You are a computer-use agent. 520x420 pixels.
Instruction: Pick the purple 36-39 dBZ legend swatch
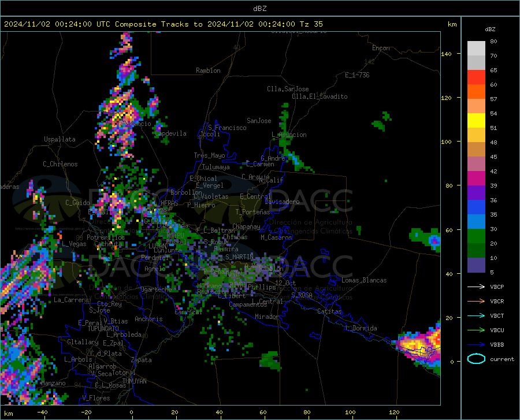tap(476, 193)
